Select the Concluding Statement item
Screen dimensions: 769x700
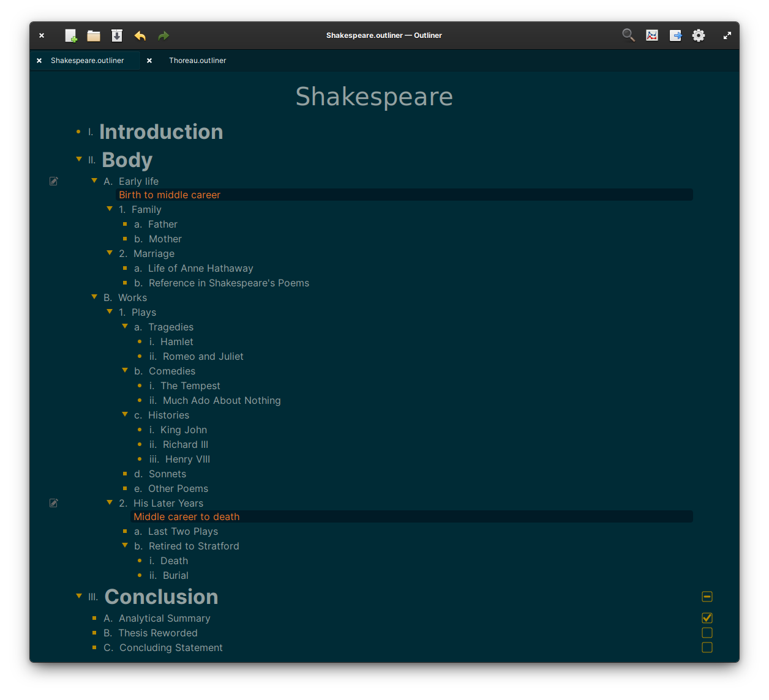(x=171, y=648)
